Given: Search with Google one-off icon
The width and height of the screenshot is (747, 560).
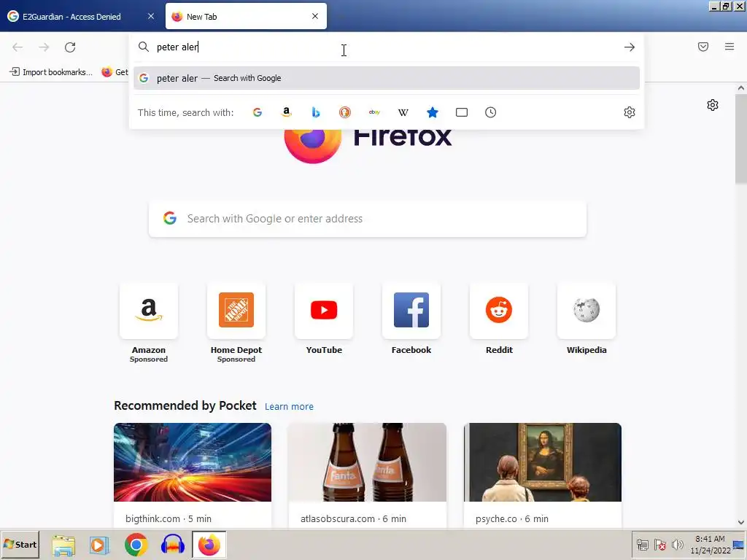Looking at the screenshot, I should coord(258,112).
